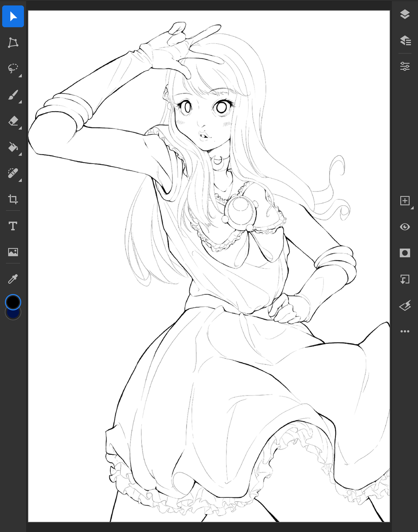
Task: Expand Add Layer options corner triangle
Action: click(x=412, y=208)
